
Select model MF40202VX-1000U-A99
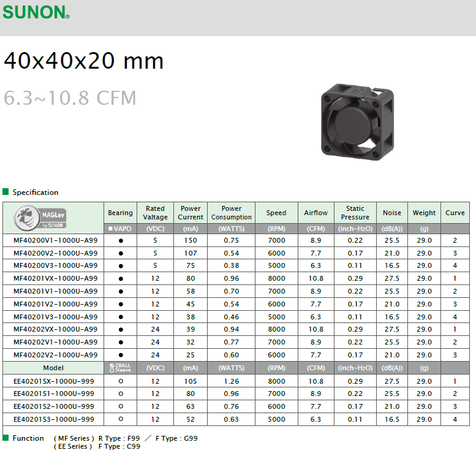point(56,329)
